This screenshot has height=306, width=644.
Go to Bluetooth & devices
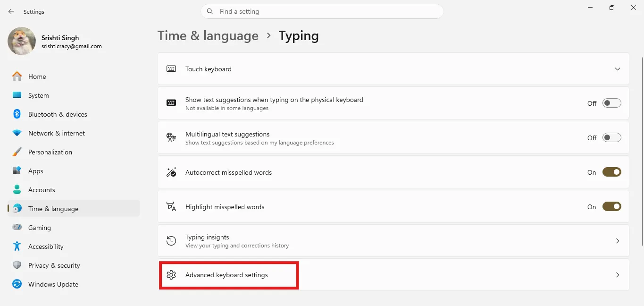tap(74, 114)
